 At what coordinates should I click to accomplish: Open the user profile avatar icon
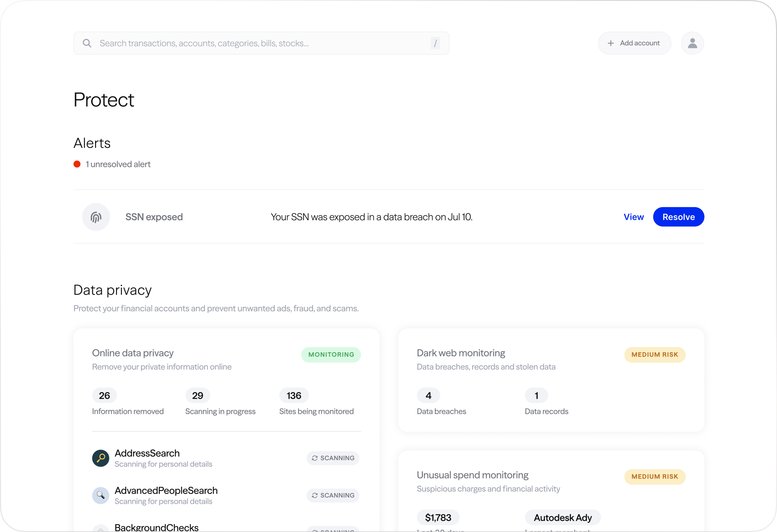pos(692,43)
